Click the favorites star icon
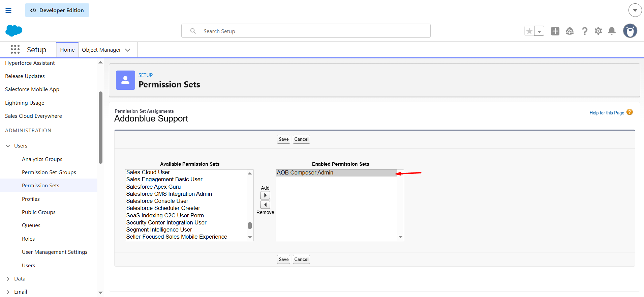The height and width of the screenshot is (297, 644). (529, 31)
